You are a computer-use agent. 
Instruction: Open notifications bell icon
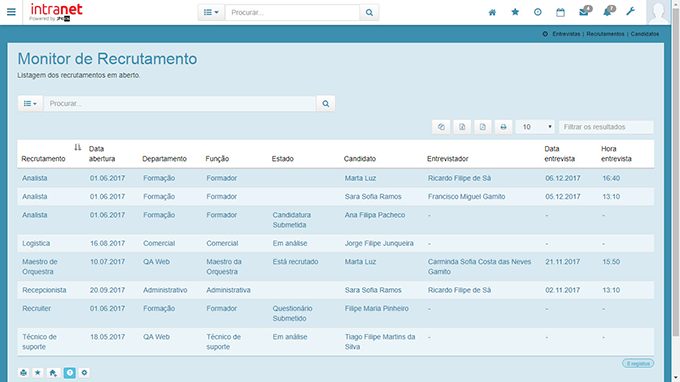pyautogui.click(x=607, y=12)
